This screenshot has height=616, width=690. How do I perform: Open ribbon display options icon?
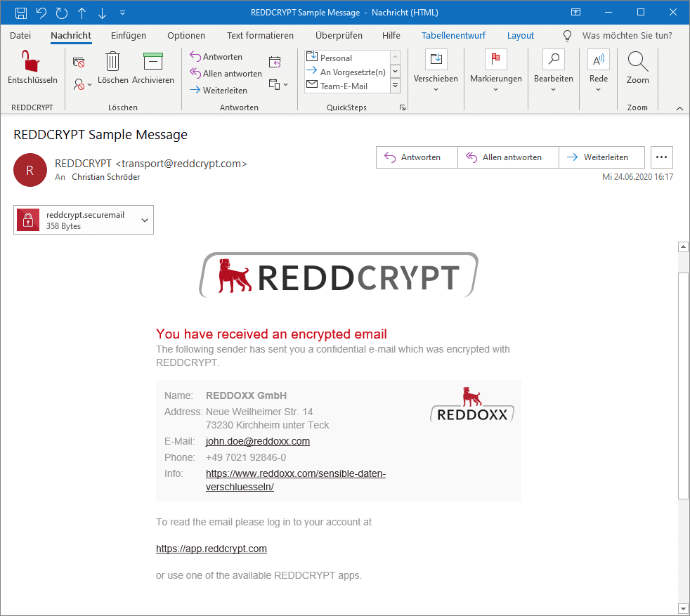575,13
